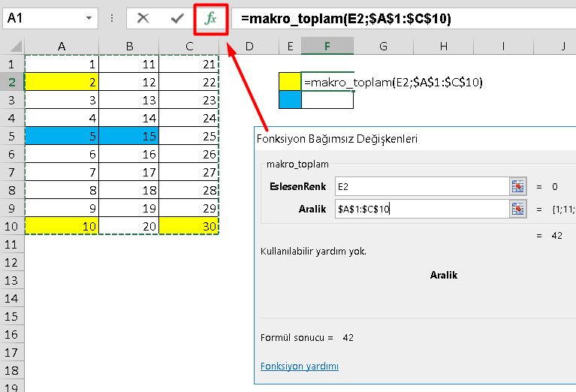Click the cell containing 12
This screenshot has height=392, width=576.
[129, 82]
